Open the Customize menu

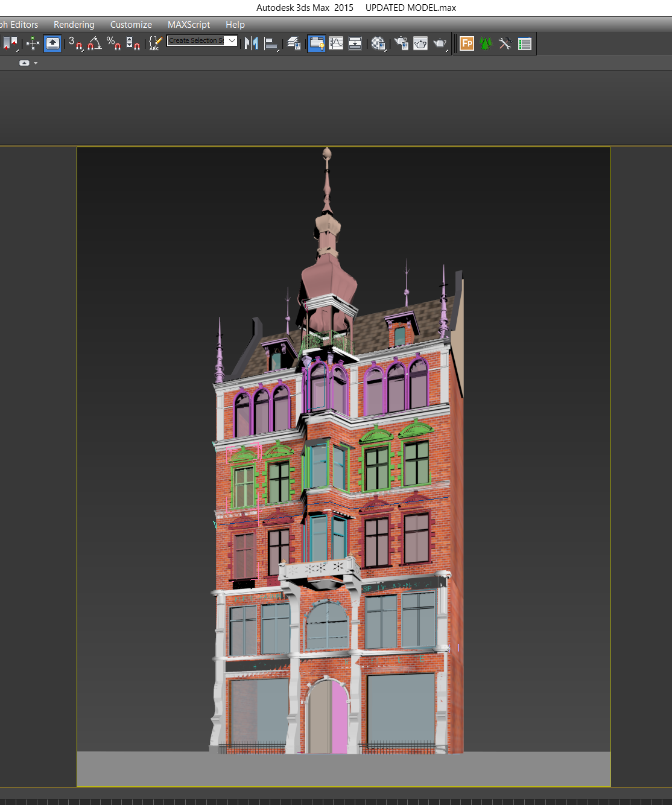131,25
